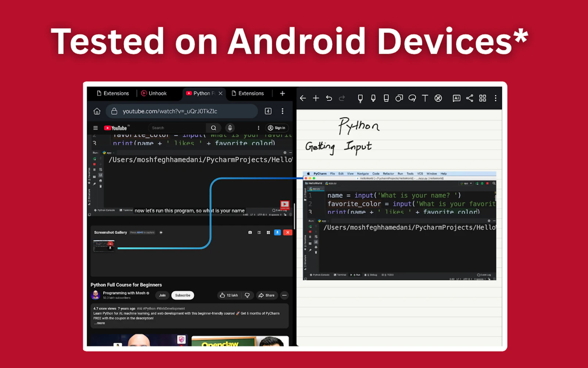Open the AI assistant in notes

point(456,98)
